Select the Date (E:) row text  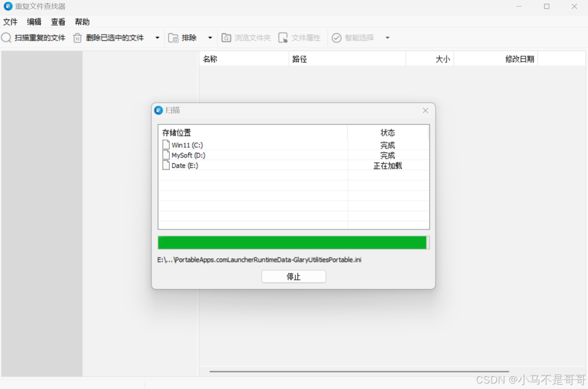point(185,165)
